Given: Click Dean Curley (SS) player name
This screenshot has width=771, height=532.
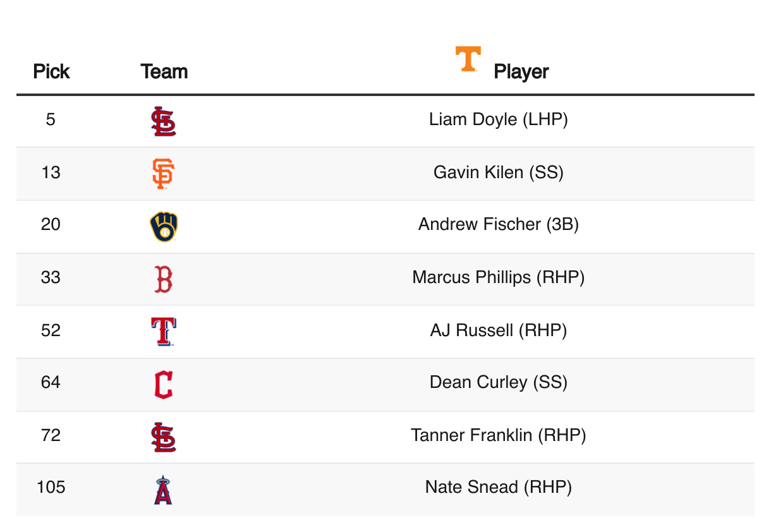Looking at the screenshot, I should point(498,382).
